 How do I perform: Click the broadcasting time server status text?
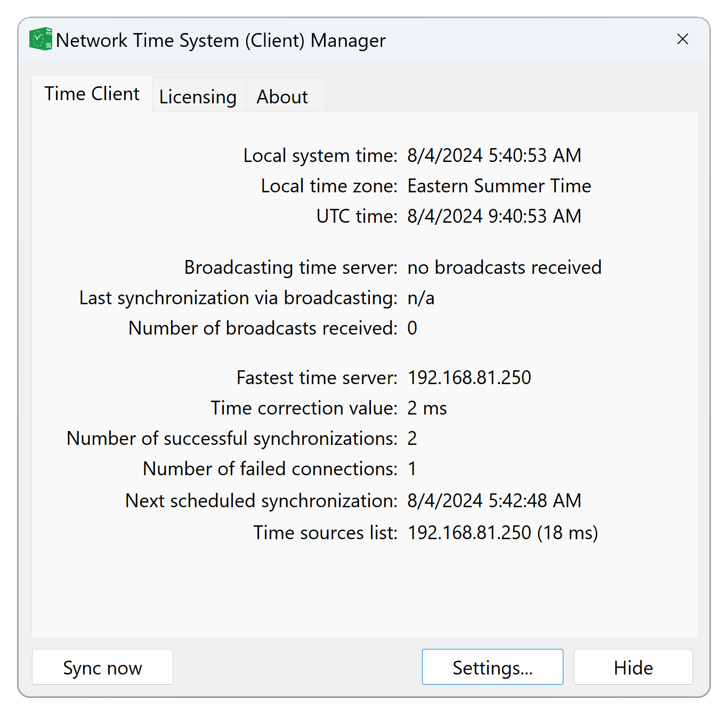[x=504, y=267]
